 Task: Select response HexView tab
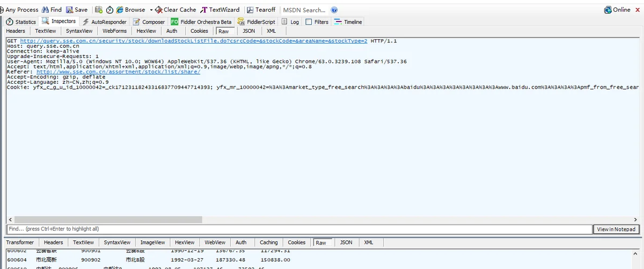[x=185, y=243]
